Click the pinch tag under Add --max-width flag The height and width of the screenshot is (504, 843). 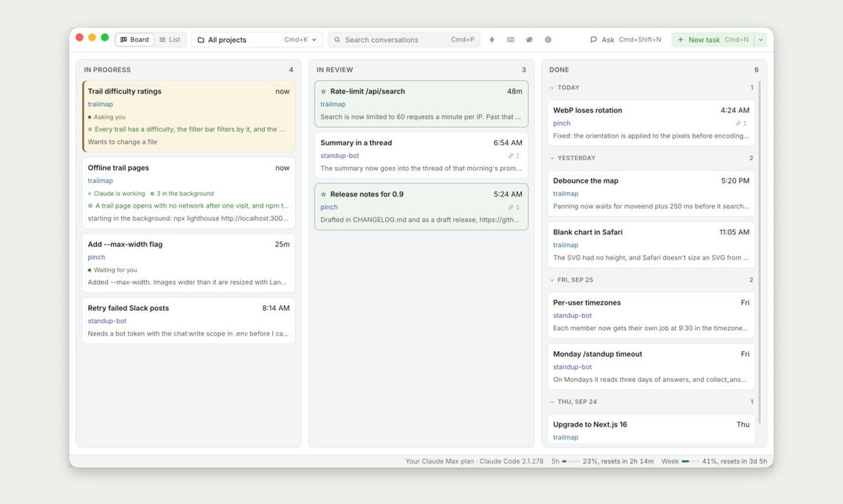pyautogui.click(x=96, y=257)
